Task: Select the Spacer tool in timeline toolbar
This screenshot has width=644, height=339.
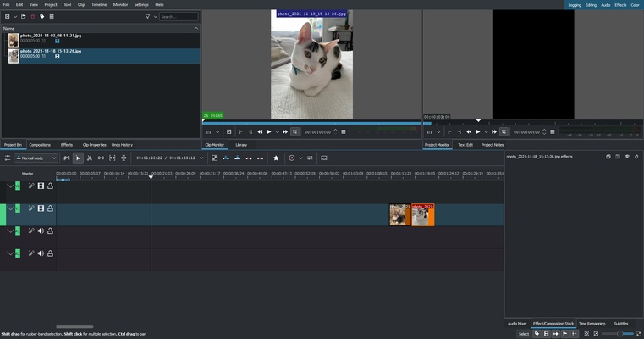Action: click(101, 158)
